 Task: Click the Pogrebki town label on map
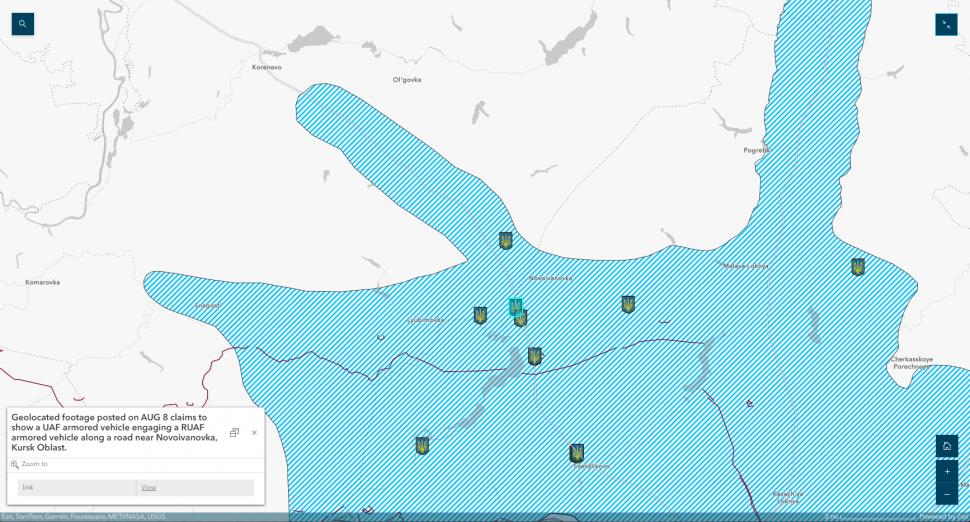coord(757,150)
